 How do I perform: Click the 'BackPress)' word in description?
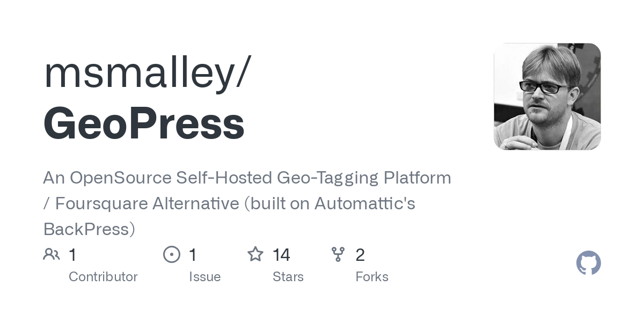click(89, 229)
